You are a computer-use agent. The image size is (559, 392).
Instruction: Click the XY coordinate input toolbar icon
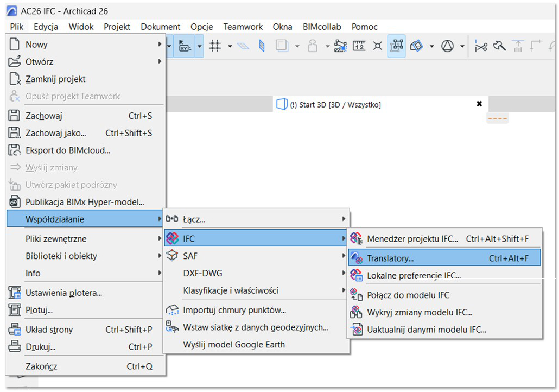pyautogui.click(x=185, y=46)
